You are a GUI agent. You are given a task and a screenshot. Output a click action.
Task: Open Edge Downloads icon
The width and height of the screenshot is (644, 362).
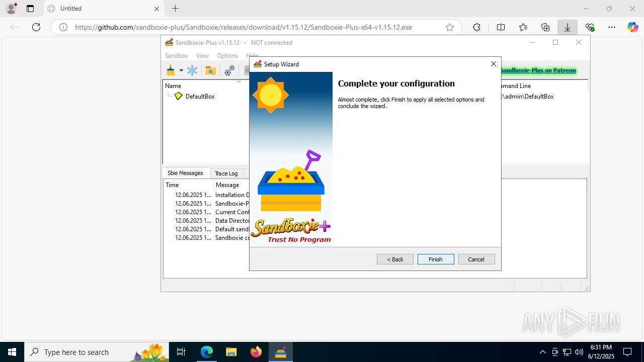coord(568,27)
